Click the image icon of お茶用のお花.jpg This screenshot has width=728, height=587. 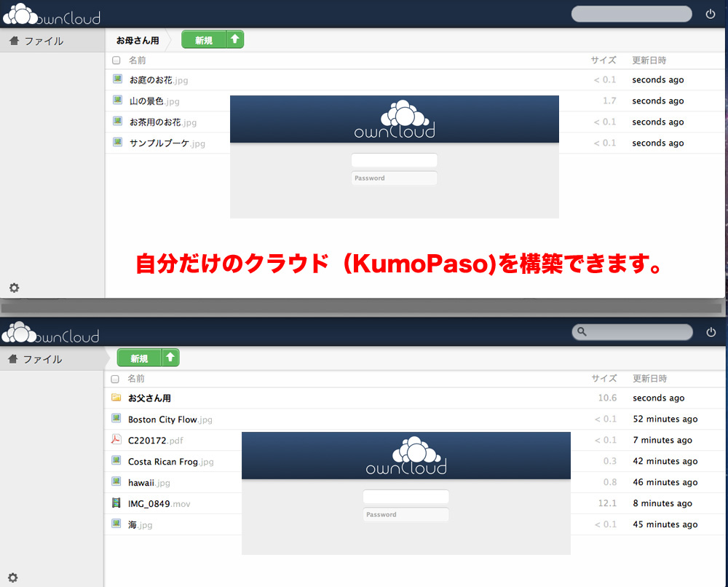click(117, 121)
